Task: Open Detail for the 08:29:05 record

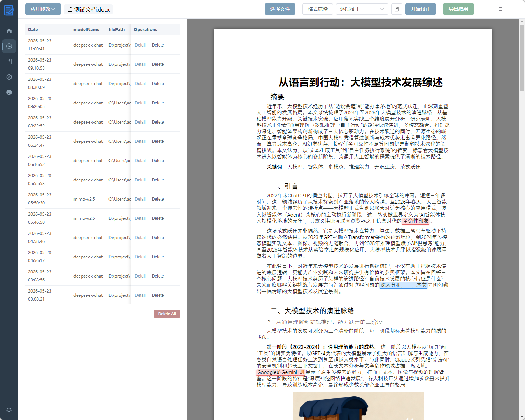Action: pyautogui.click(x=140, y=103)
